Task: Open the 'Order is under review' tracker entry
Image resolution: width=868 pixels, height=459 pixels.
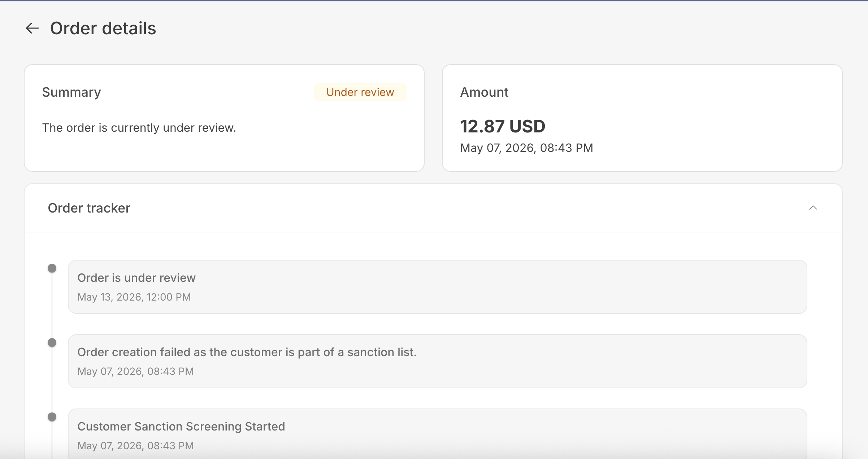Action: [x=437, y=287]
